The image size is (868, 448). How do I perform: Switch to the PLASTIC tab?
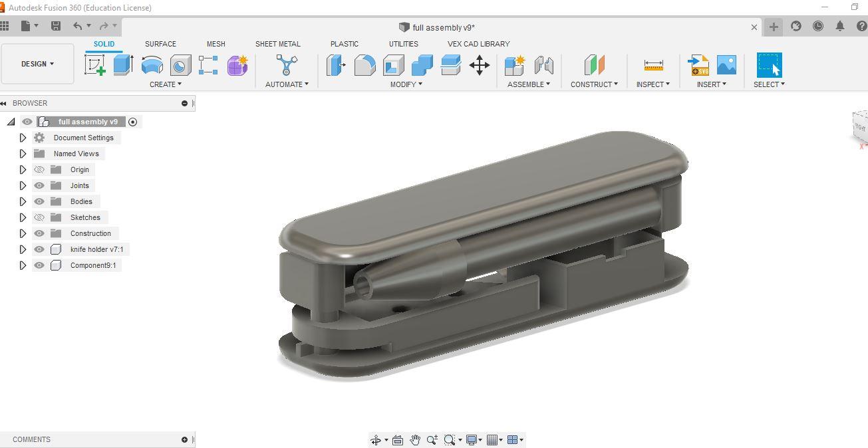pos(345,44)
